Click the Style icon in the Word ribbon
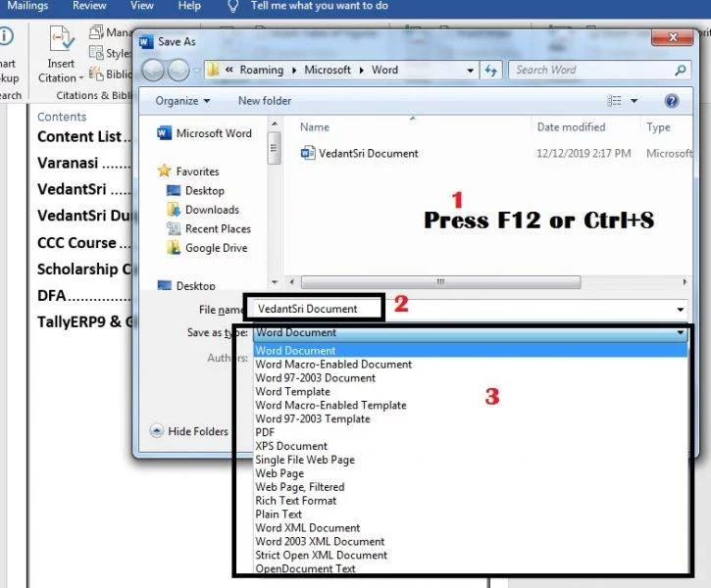Image resolution: width=711 pixels, height=588 pixels. (96, 53)
